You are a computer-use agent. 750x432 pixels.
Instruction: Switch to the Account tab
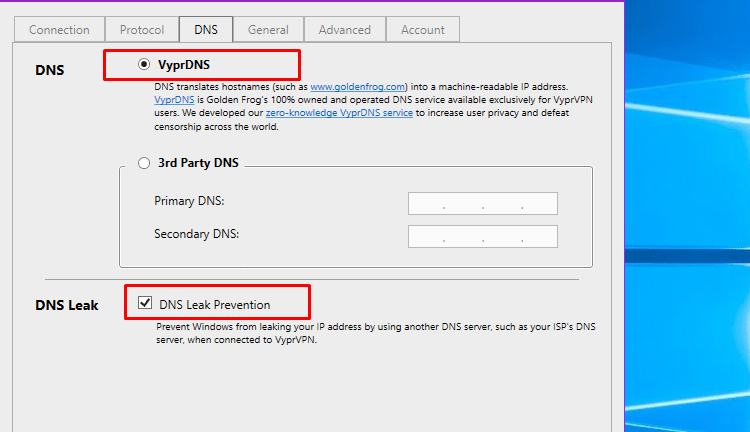pyautogui.click(x=423, y=30)
